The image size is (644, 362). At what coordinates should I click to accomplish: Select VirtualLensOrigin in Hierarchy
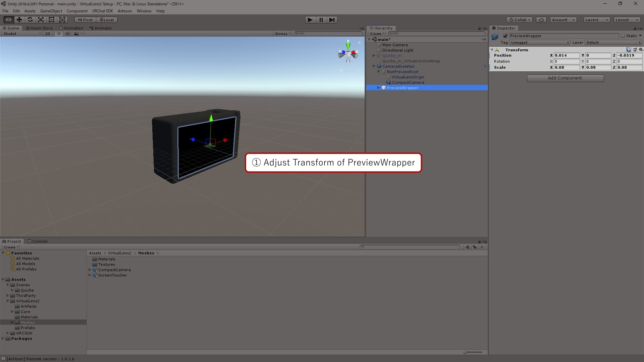pyautogui.click(x=408, y=77)
